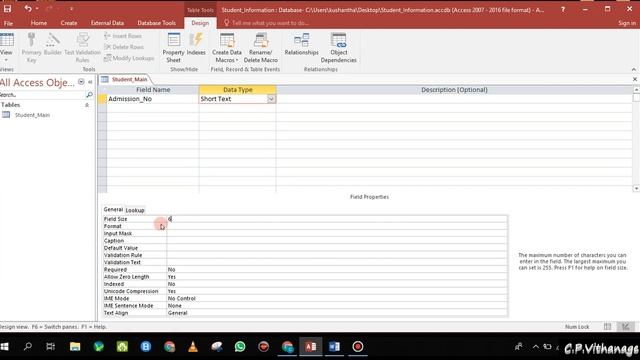Open Microsoft Access help question mark

pos(563,9)
